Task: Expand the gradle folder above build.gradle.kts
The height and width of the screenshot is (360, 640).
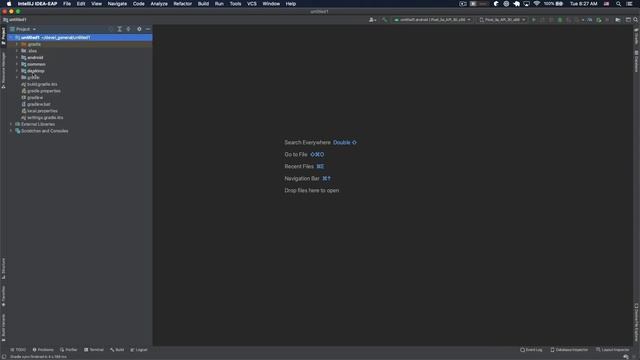Action: pyautogui.click(x=17, y=77)
